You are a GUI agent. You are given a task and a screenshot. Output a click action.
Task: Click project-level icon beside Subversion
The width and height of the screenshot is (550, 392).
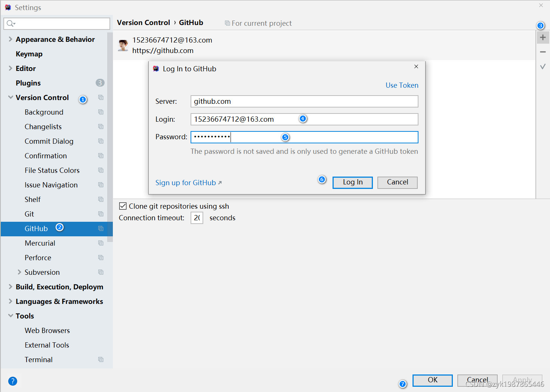pos(101,272)
